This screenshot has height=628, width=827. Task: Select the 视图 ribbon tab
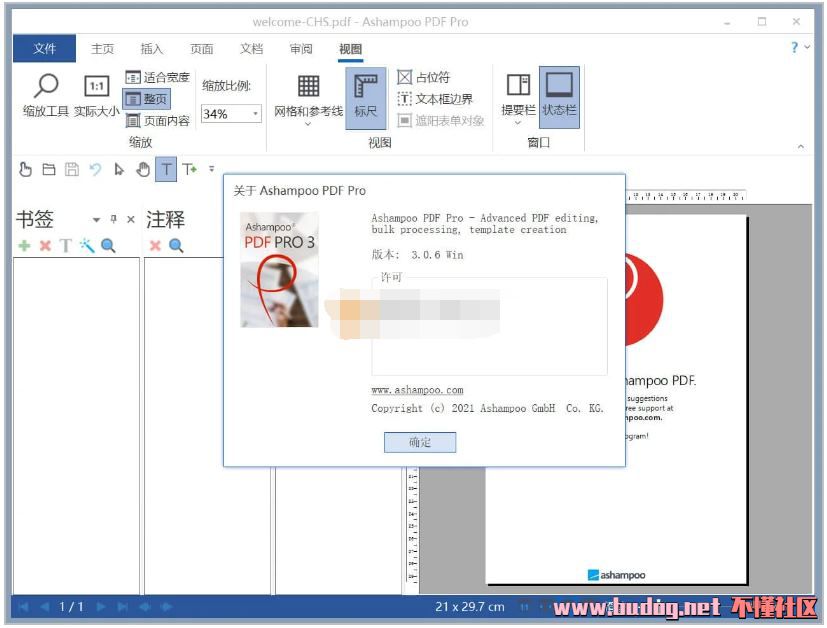(x=351, y=49)
